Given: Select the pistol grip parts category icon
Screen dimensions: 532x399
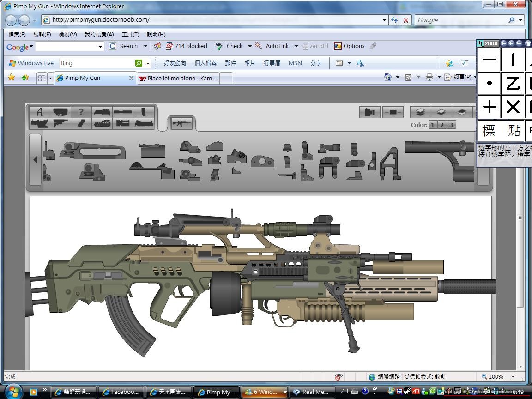Looking at the screenshot, I should [81, 123].
